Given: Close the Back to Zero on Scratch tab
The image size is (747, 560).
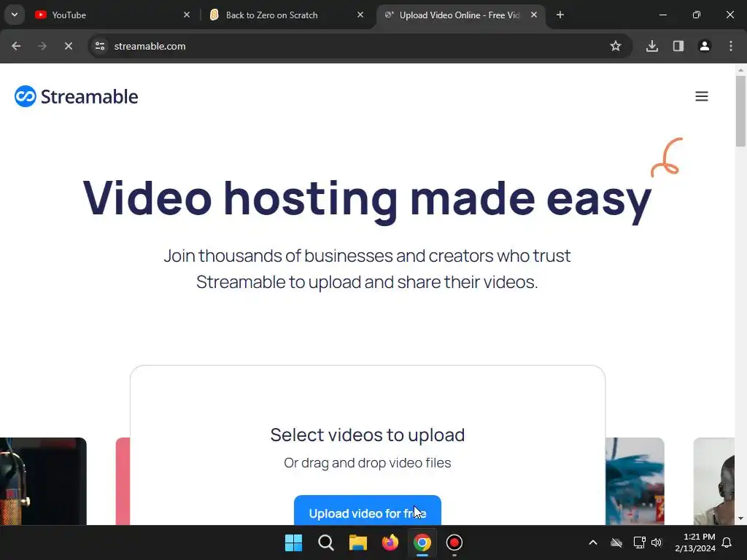Looking at the screenshot, I should click(360, 15).
